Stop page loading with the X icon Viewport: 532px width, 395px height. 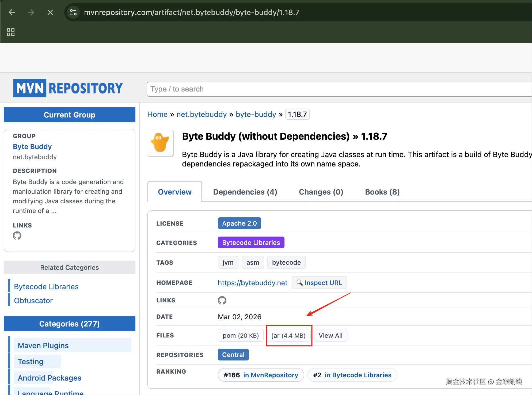click(50, 12)
